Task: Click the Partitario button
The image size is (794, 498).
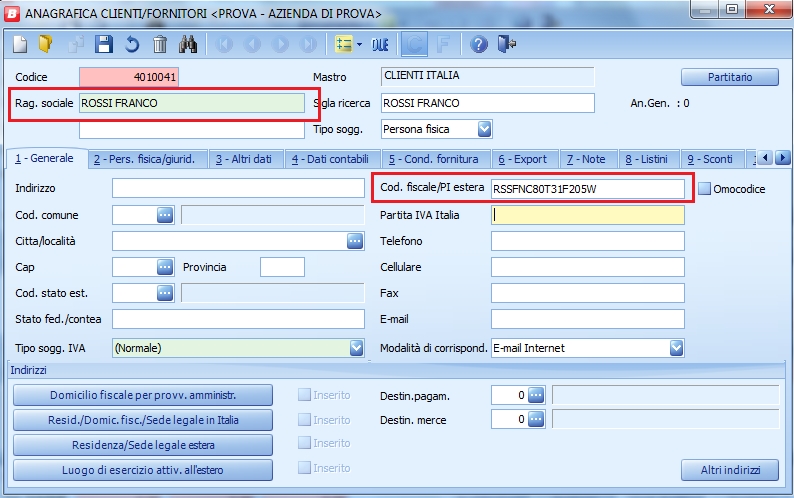Action: click(x=730, y=77)
